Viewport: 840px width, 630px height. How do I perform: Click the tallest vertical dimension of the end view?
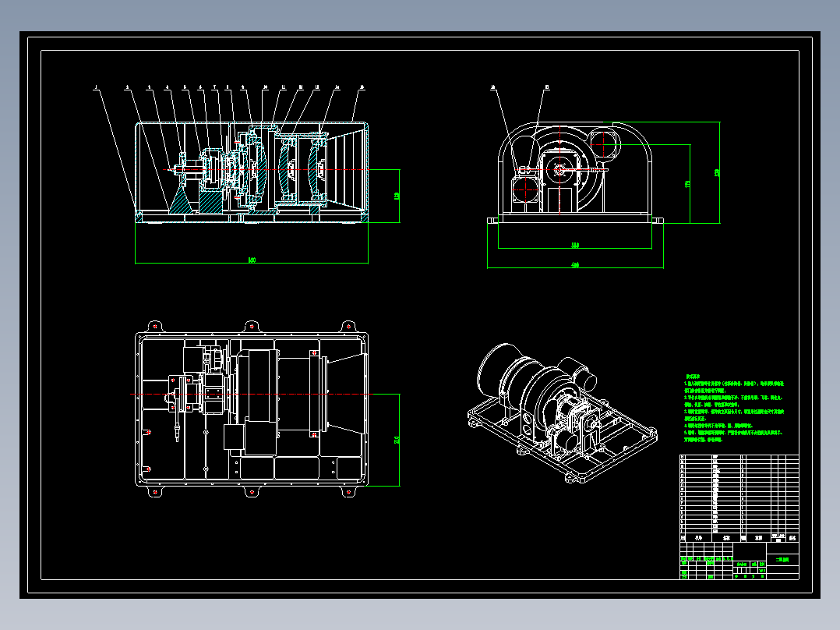718,172
